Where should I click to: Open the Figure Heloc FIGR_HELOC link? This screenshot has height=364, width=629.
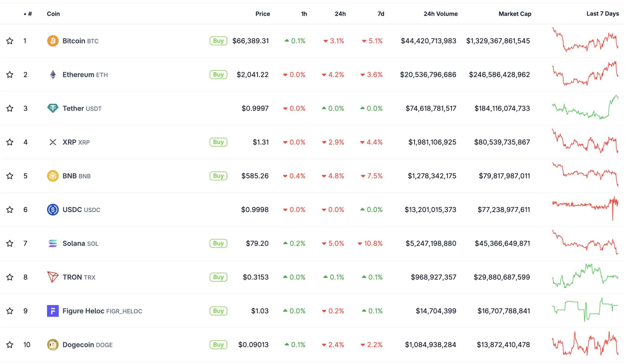pyautogui.click(x=102, y=311)
